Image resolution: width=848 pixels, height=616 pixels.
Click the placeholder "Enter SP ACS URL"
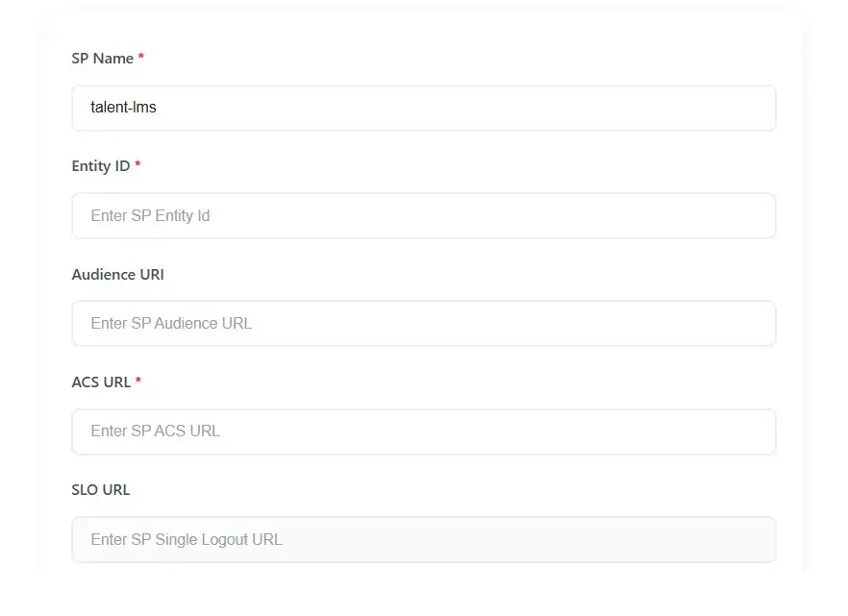(x=154, y=431)
